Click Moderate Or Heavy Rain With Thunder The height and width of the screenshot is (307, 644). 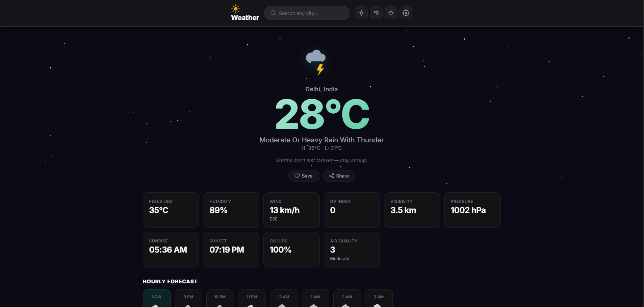(321, 140)
